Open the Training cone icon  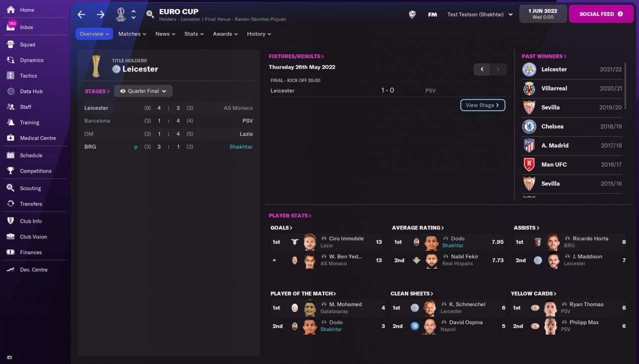pos(10,122)
